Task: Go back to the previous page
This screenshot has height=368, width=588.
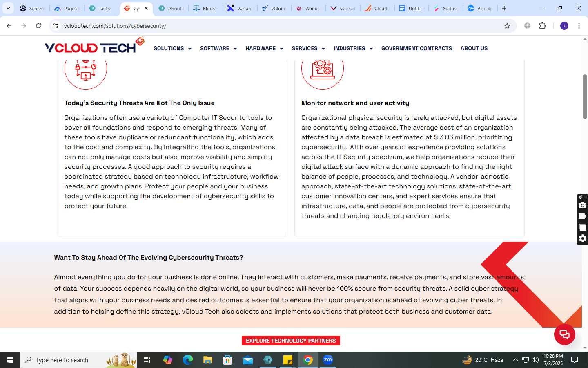Action: [9, 26]
